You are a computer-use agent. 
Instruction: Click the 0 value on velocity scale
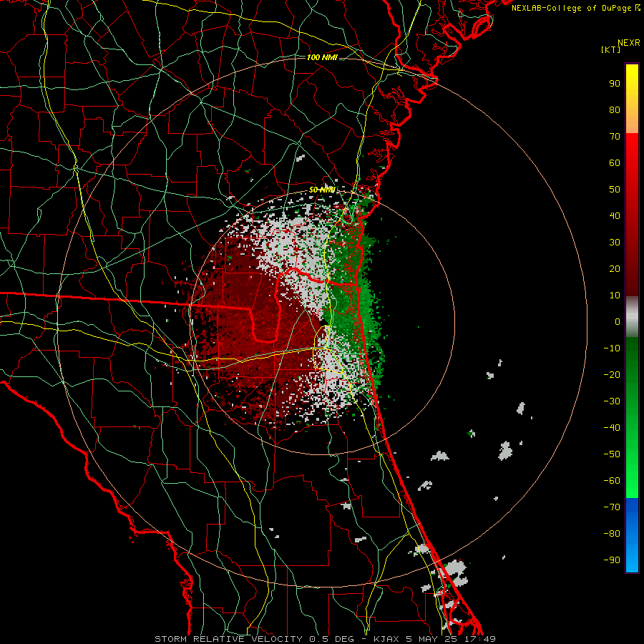point(618,321)
